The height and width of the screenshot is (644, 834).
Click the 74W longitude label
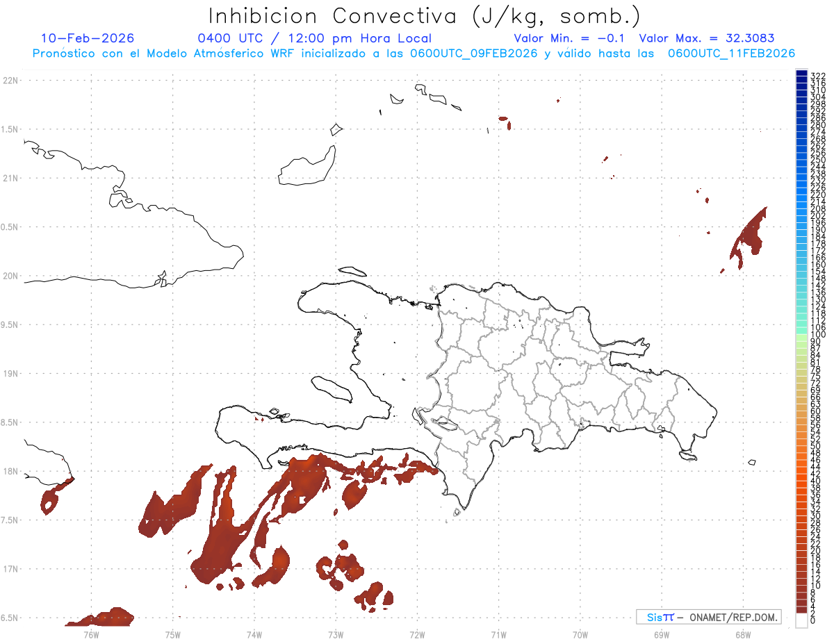click(254, 634)
